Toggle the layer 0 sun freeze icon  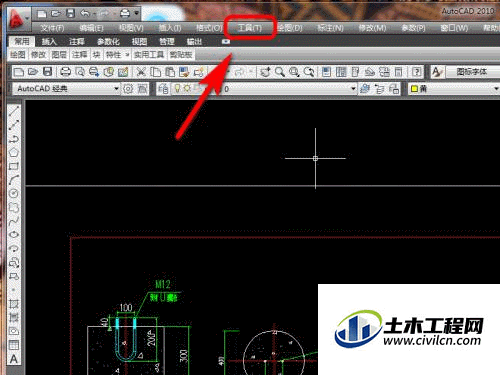coord(187,88)
